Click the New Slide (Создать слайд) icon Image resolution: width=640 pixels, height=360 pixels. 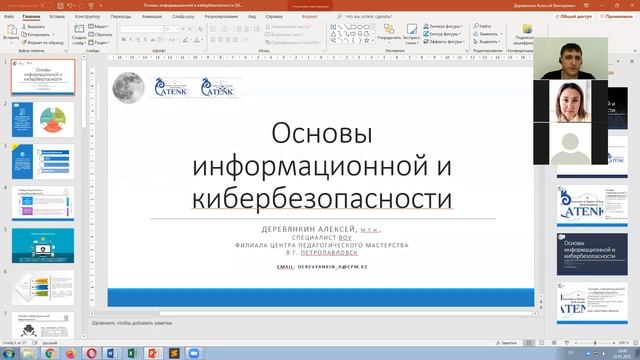tap(79, 29)
